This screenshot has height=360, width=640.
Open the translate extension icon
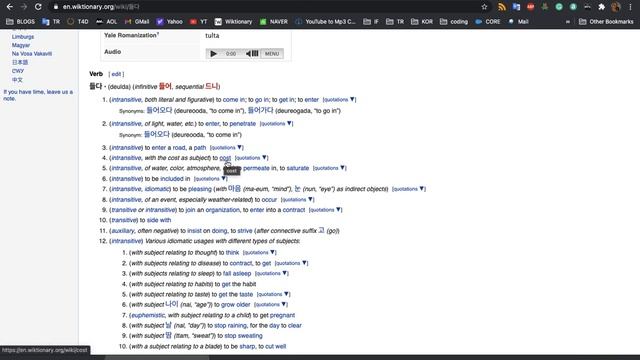[x=516, y=7]
